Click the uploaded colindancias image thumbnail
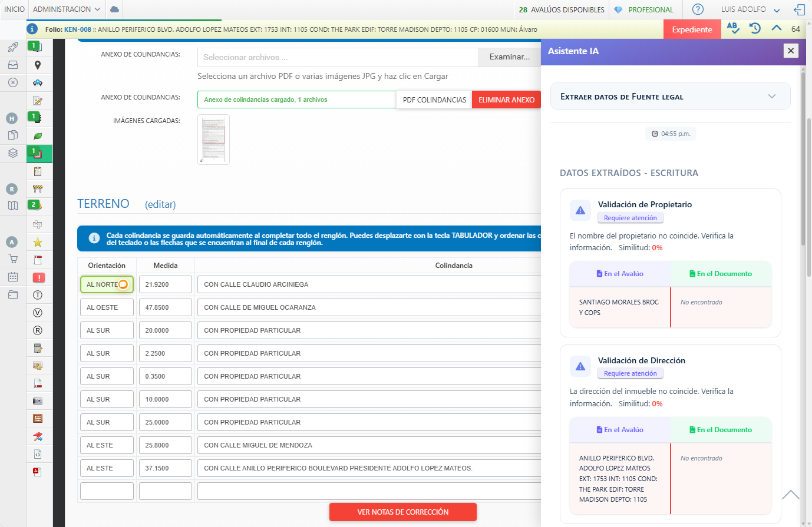This screenshot has height=527, width=812. pyautogui.click(x=213, y=140)
